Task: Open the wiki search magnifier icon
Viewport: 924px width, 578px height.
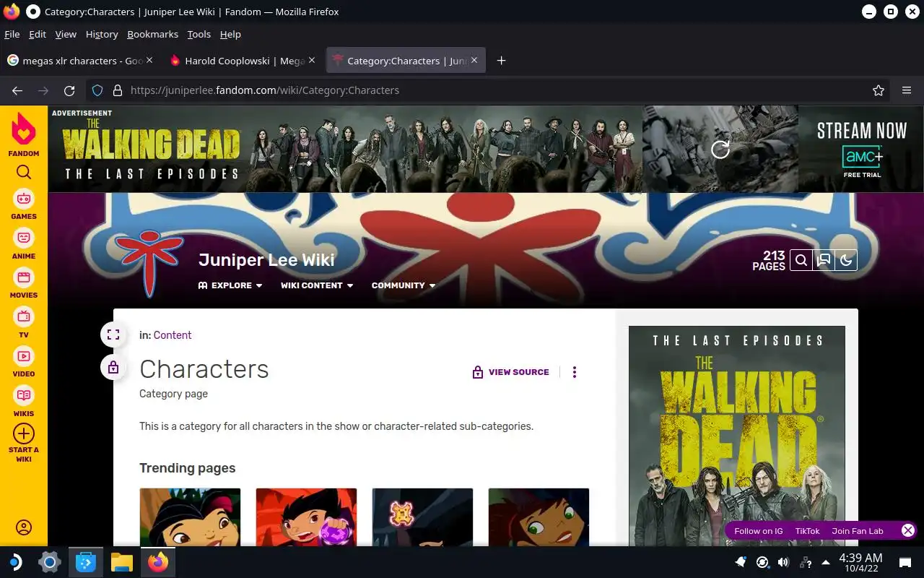Action: (x=801, y=260)
